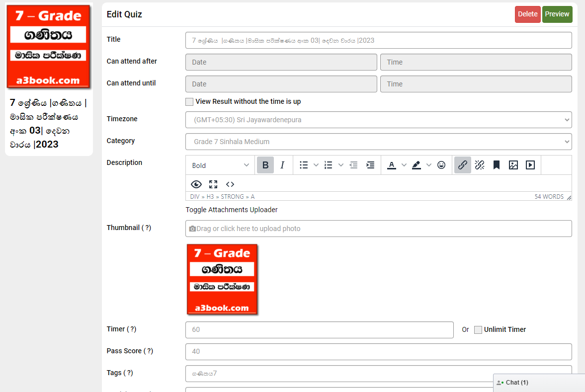Screen dimensions: 585x392
Task: Toggle bold formatting in the description editor
Action: pyautogui.click(x=265, y=165)
